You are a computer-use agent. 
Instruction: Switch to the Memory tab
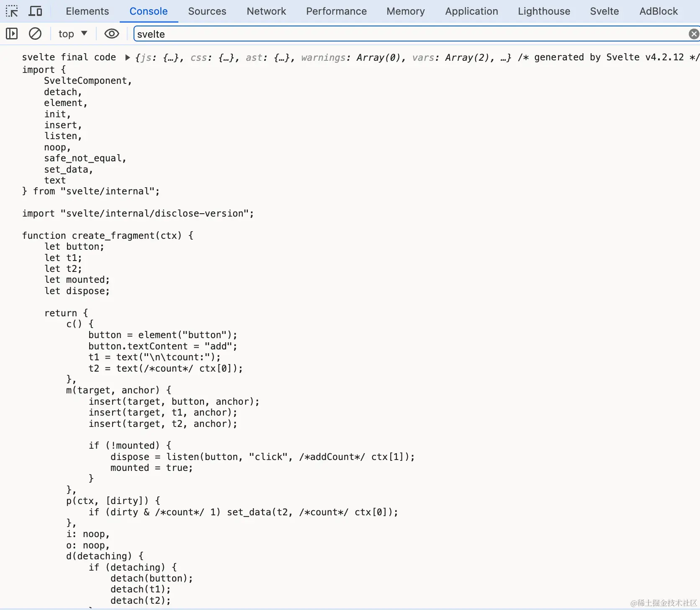point(406,11)
